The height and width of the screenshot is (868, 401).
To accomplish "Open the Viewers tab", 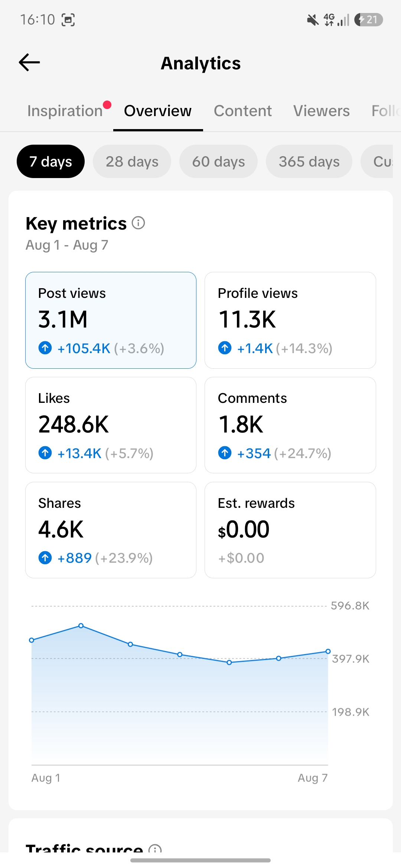I will tap(322, 111).
